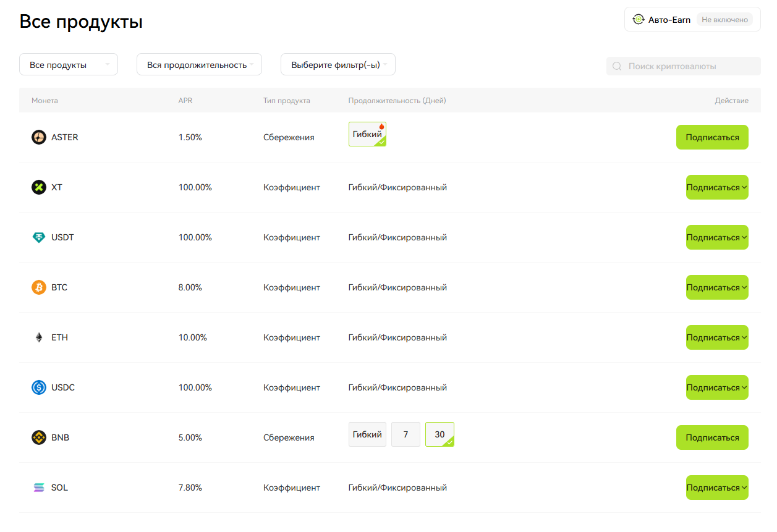The image size is (777, 532).
Task: Expand the Подписаться dropdown for XT
Action: coord(717,187)
